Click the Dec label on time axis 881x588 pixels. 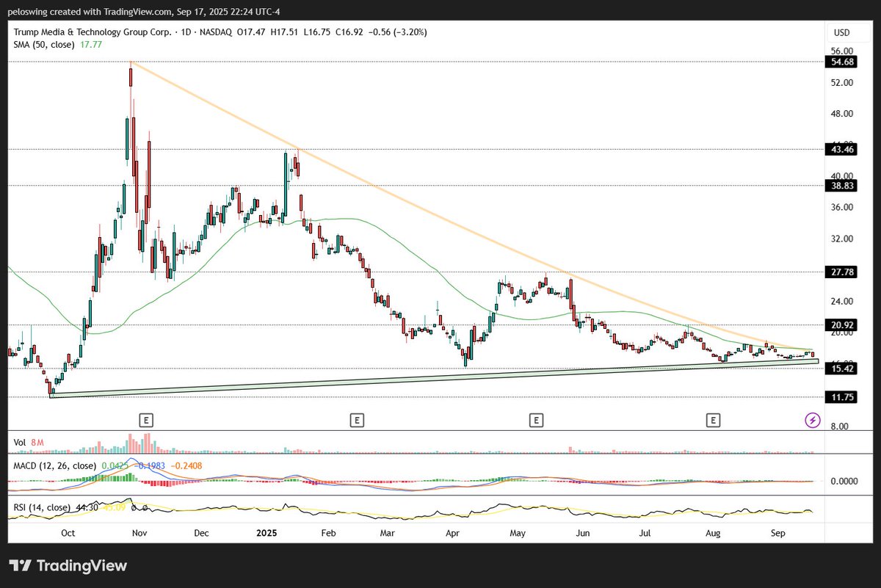pyautogui.click(x=203, y=532)
